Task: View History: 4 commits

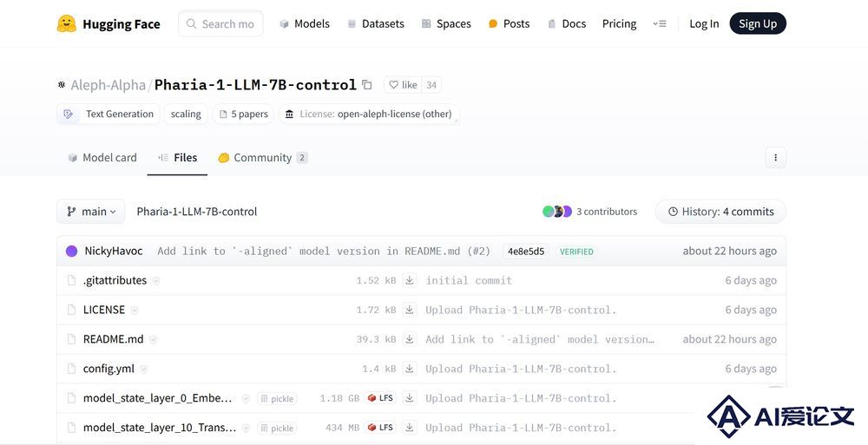Action: click(720, 212)
